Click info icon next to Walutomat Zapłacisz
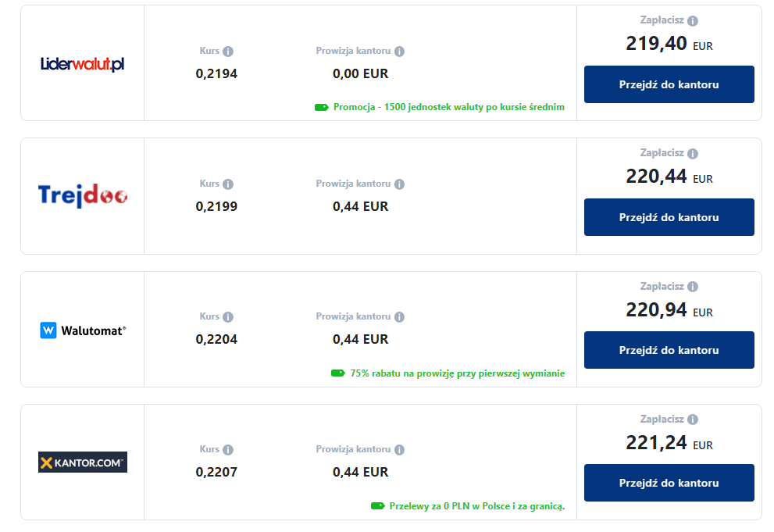The width and height of the screenshot is (774, 532). [x=693, y=287]
